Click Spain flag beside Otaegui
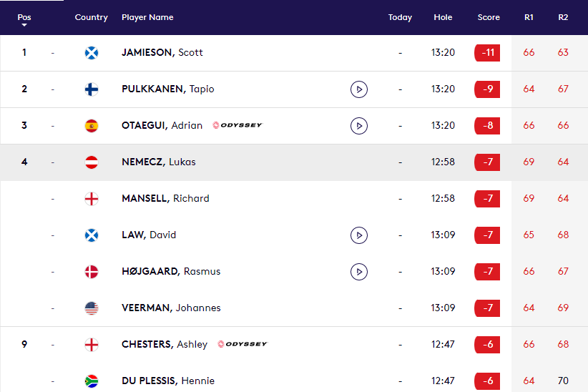 click(x=92, y=126)
